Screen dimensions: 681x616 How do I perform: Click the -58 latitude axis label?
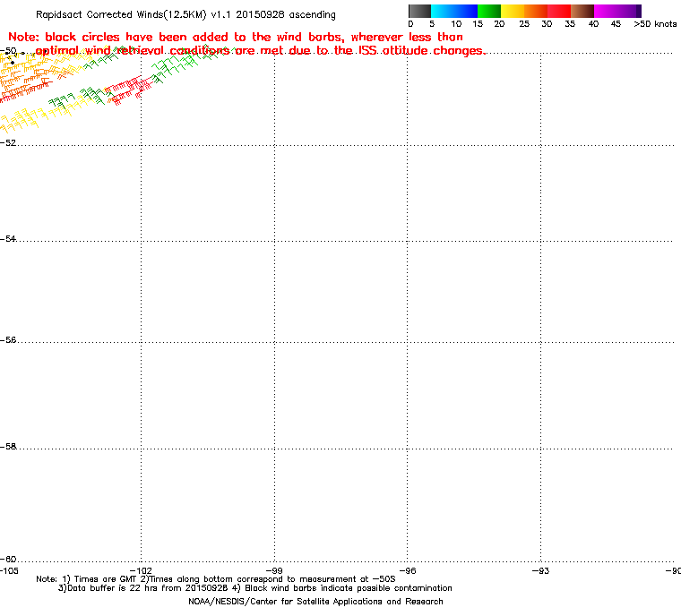click(8, 446)
